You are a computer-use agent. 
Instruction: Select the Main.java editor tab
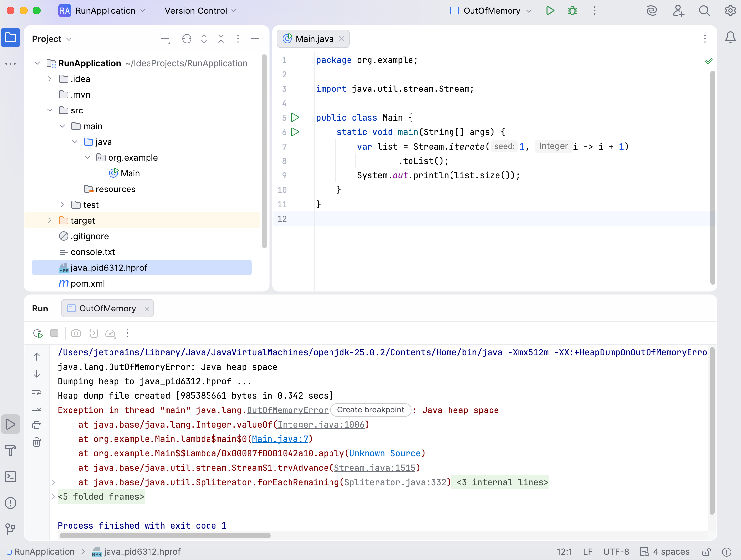coord(314,39)
